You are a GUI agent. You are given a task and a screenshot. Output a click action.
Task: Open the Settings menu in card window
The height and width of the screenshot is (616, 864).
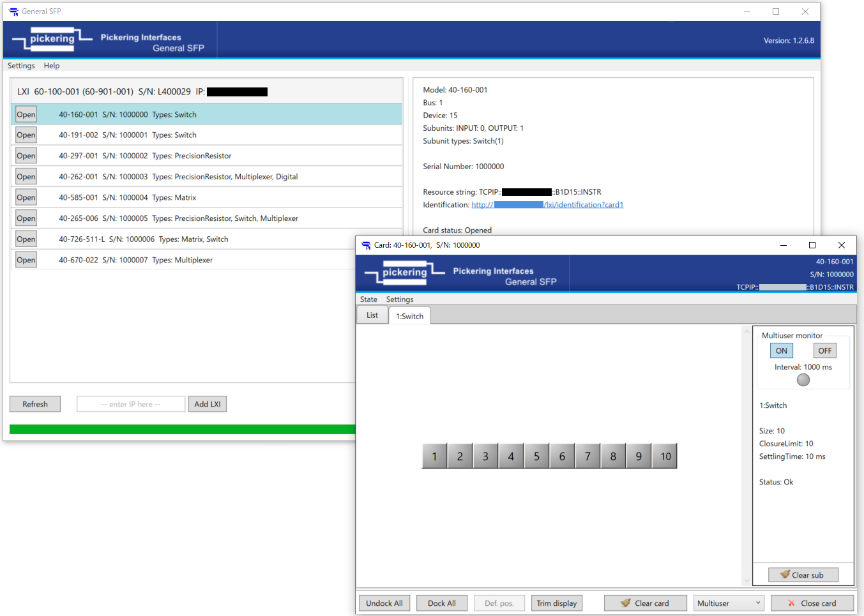(400, 299)
